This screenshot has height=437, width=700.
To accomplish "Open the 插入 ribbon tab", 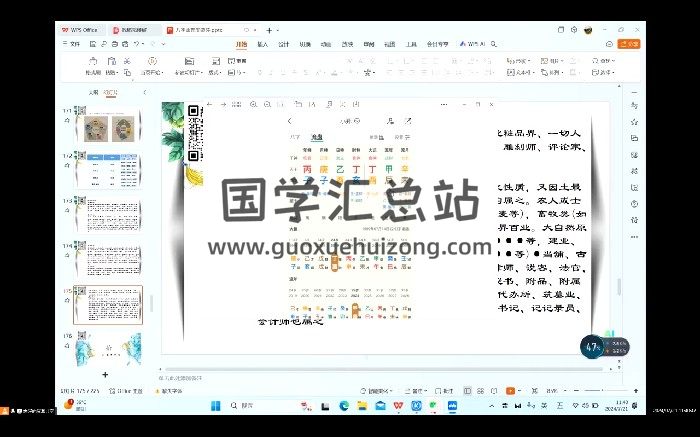I will (x=262, y=44).
